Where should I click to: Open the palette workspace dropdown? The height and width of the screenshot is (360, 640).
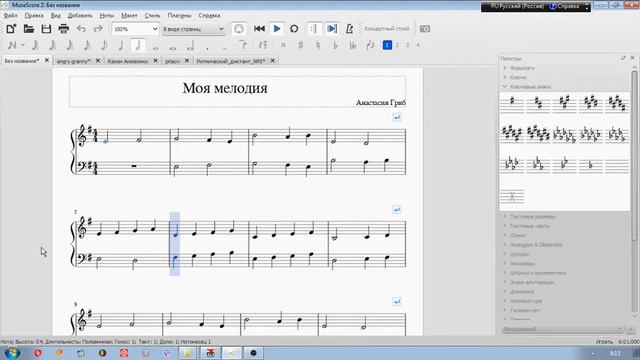(x=563, y=329)
